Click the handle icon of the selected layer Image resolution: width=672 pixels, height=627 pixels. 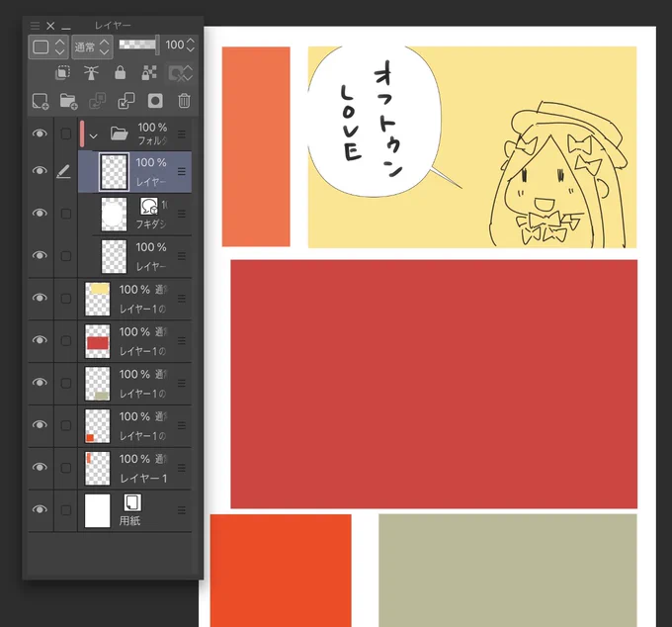click(182, 171)
